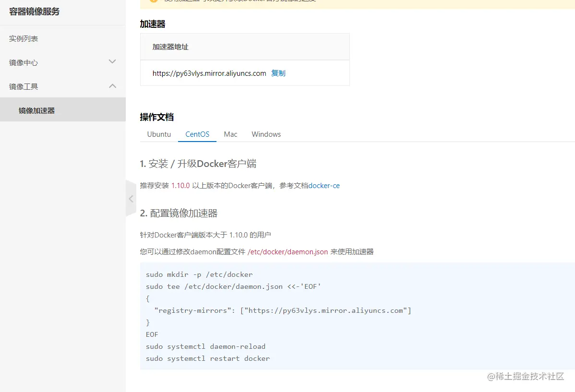Click the 操作文档 section heading

tap(156, 117)
